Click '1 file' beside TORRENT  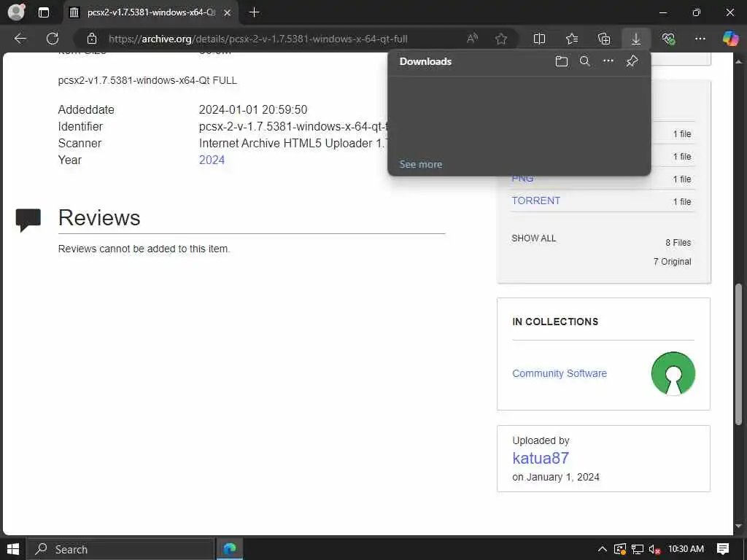(x=682, y=202)
